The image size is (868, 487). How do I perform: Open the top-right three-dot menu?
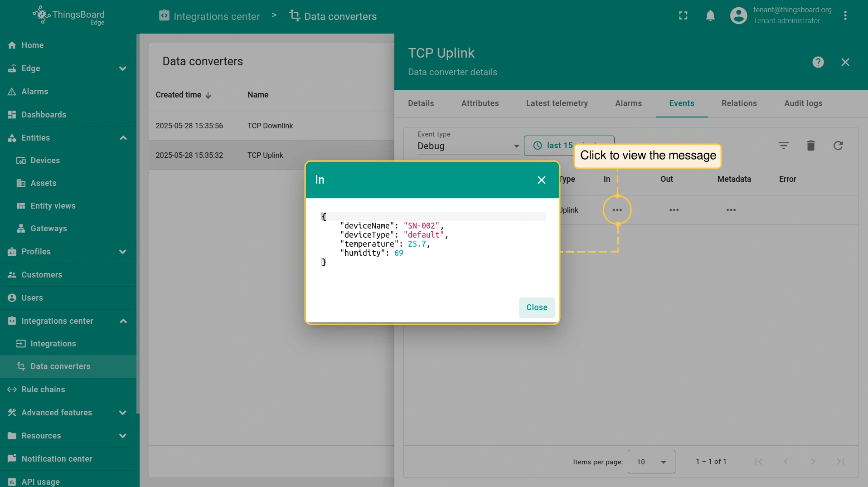tap(845, 16)
